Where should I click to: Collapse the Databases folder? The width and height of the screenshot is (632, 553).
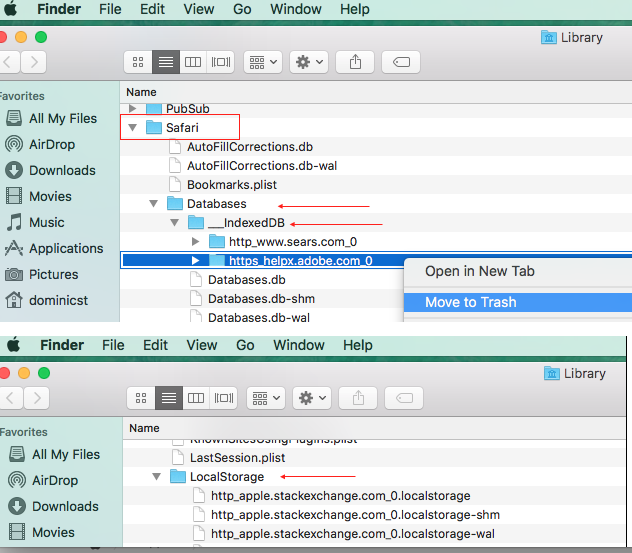pyautogui.click(x=154, y=204)
